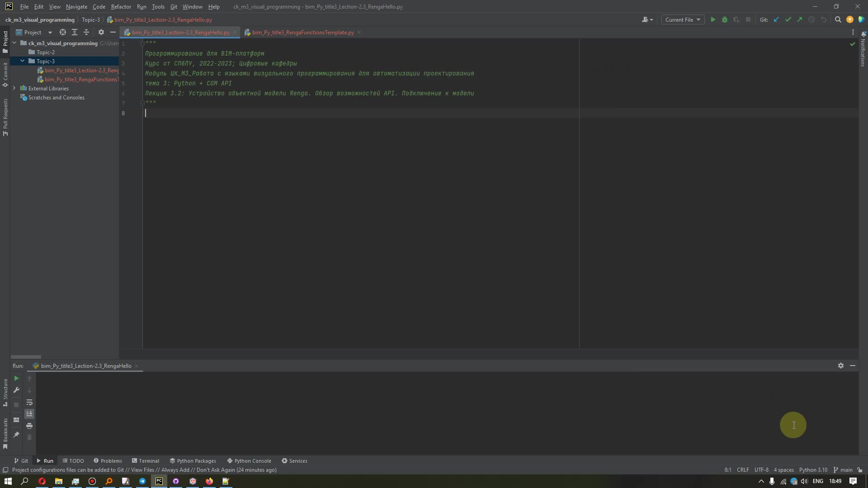The image size is (868, 488).
Task: Open run configuration wrench icon
Action: [x=16, y=390]
